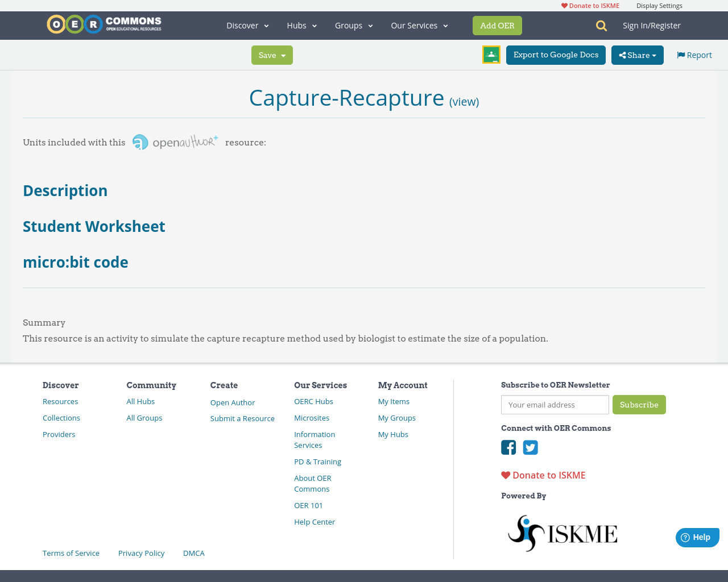The image size is (728, 582).
Task: Open the Terms of Service link
Action: pyautogui.click(x=71, y=552)
